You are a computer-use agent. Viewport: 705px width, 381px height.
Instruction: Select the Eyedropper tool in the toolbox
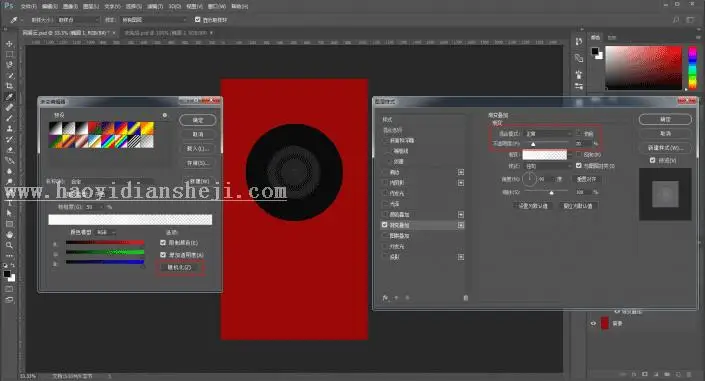point(9,97)
